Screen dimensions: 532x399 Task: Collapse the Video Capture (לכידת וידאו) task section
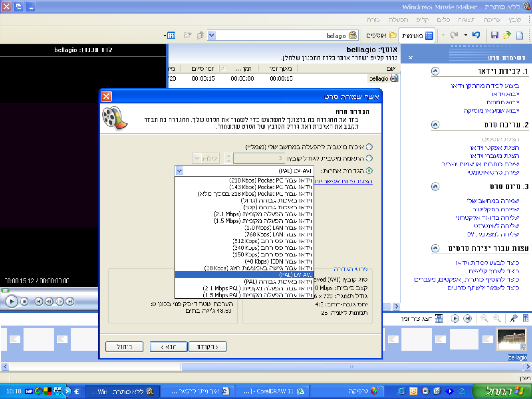tap(435, 71)
